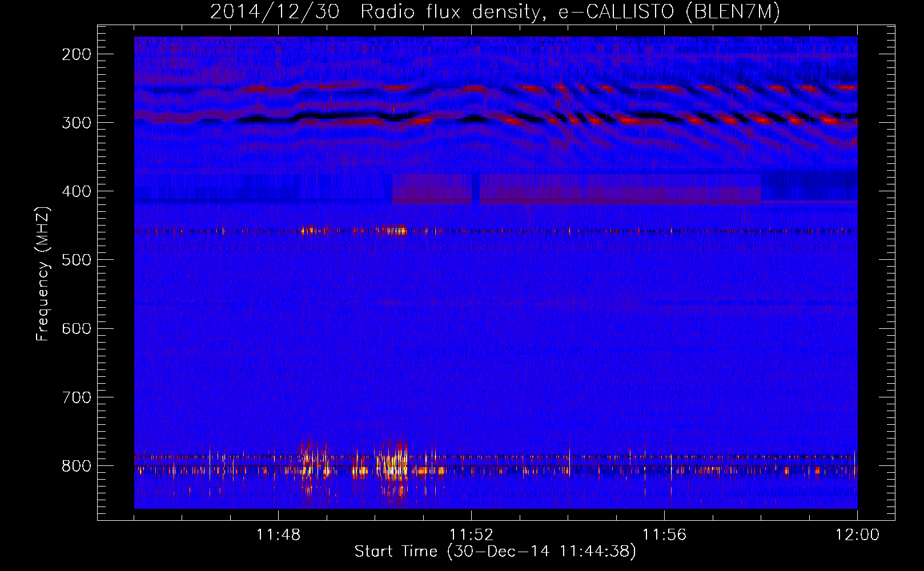Click the "Frequency (MHZ)" axis label
The width and height of the screenshot is (924, 571).
tap(43, 274)
